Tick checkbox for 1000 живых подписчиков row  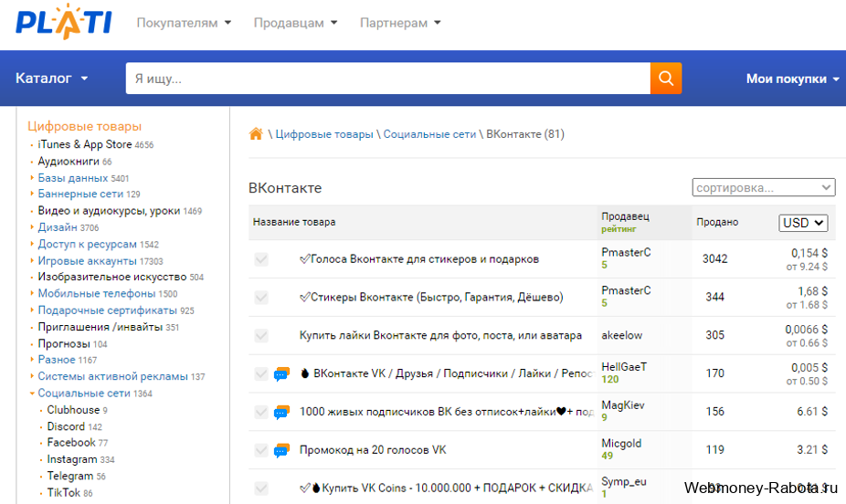pos(261,412)
